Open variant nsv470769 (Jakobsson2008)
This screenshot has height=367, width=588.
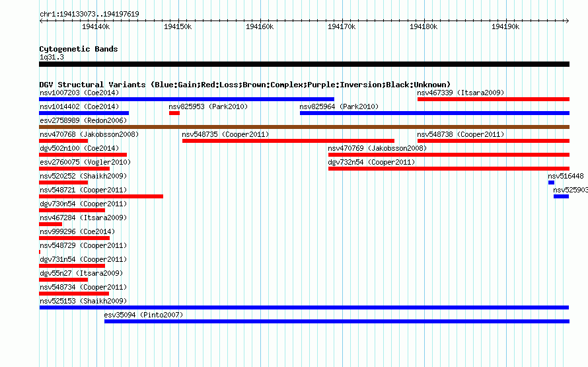click(x=377, y=148)
